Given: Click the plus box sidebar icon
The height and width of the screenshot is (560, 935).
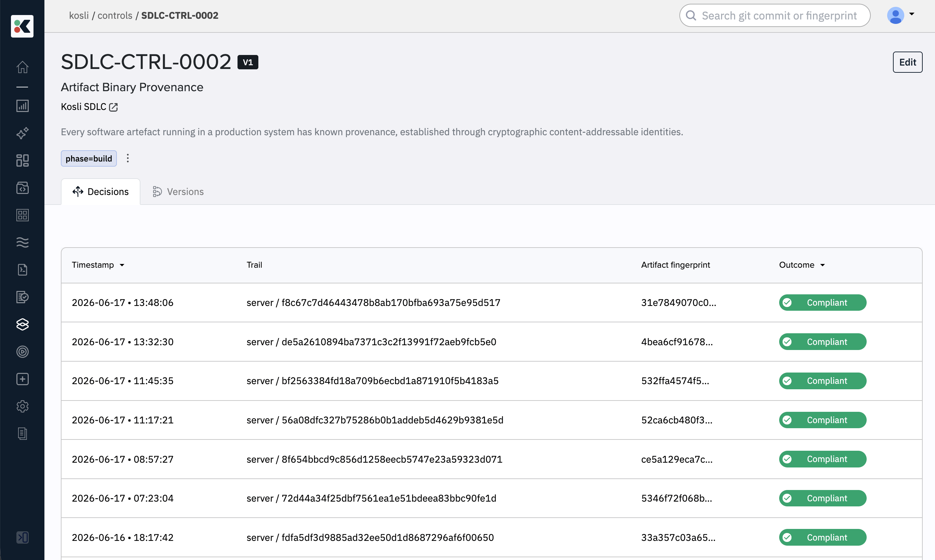Looking at the screenshot, I should [x=22, y=379].
